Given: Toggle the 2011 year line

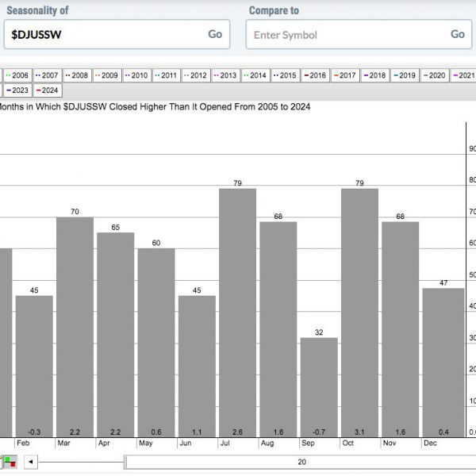Looking at the screenshot, I should (166, 75).
